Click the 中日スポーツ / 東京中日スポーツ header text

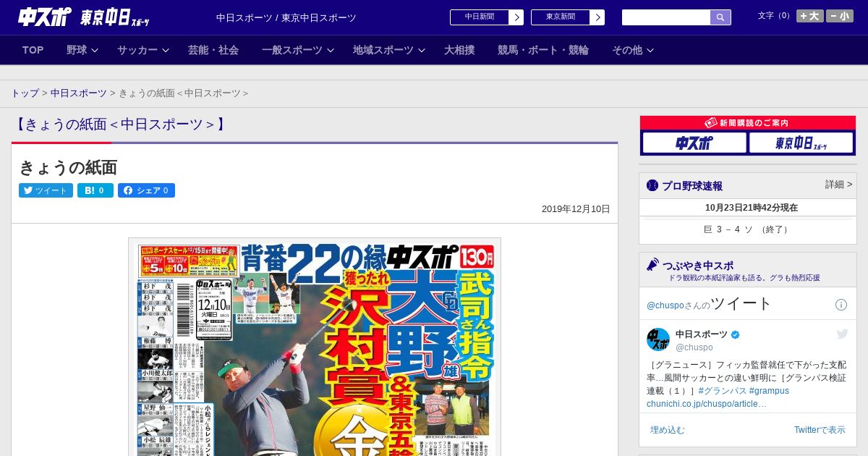coord(286,17)
